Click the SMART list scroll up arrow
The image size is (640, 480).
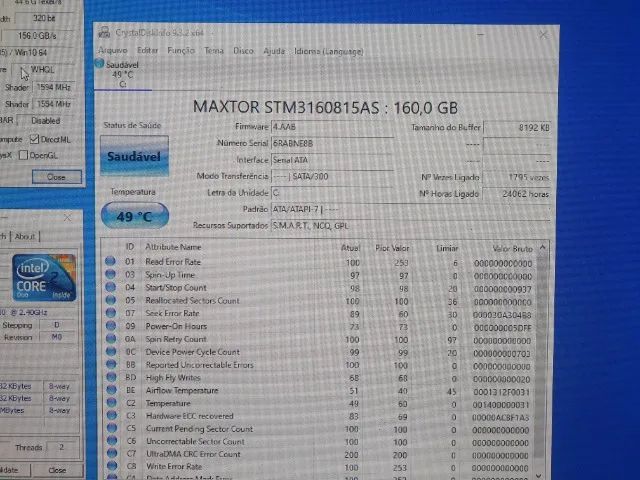click(542, 247)
